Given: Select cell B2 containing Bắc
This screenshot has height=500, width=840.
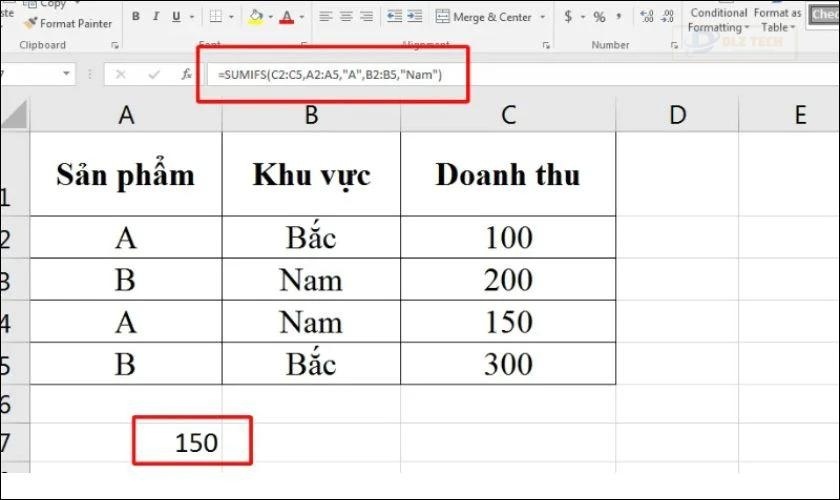Looking at the screenshot, I should click(x=311, y=237).
